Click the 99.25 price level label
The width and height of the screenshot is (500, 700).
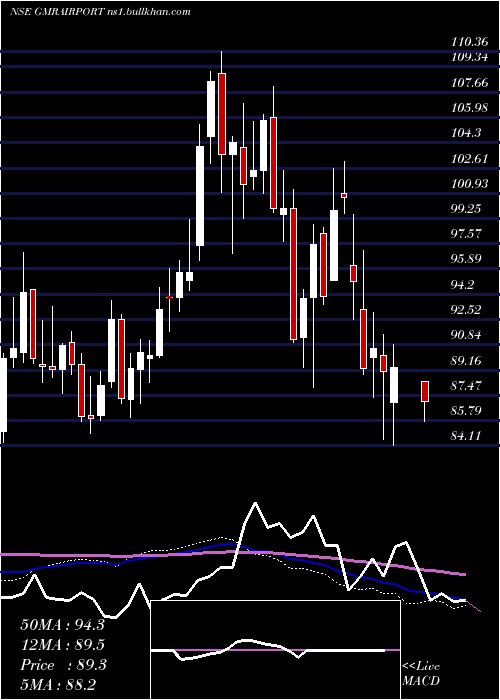tap(466, 209)
